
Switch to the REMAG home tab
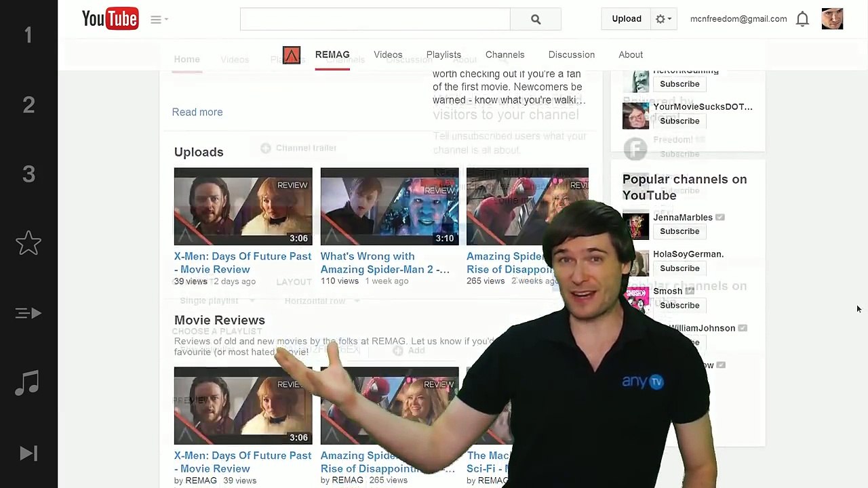(332, 55)
